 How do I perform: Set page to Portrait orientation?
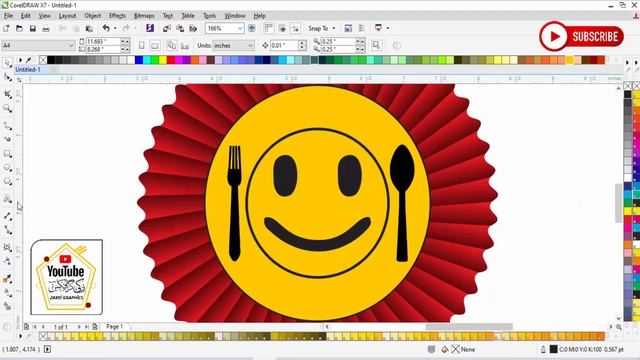[x=141, y=45]
